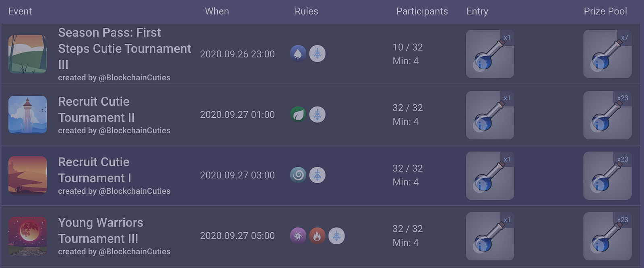Sort by the When column header
The height and width of the screenshot is (268, 644).
pos(217,11)
